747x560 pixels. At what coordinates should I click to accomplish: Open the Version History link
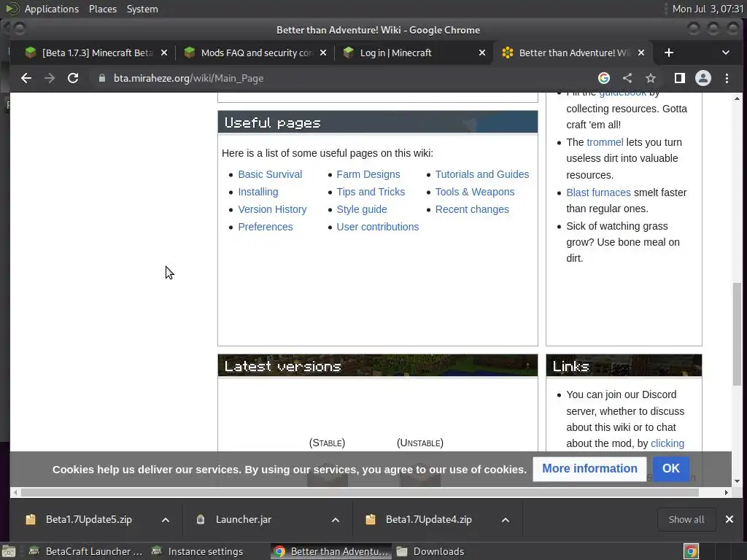[273, 209]
